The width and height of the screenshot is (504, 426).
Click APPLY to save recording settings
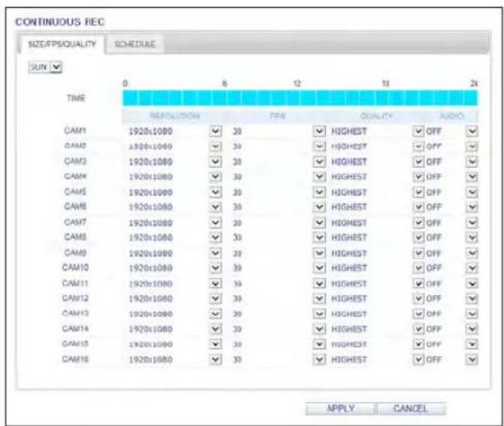[341, 409]
